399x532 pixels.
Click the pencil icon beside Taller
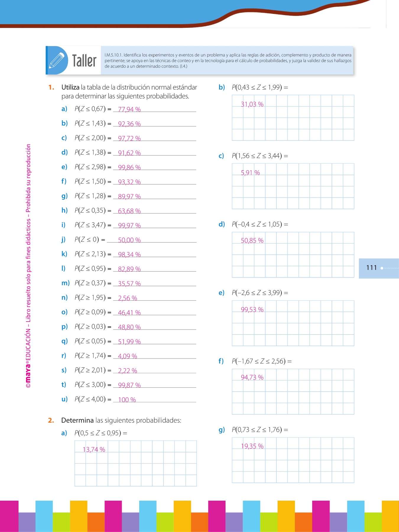point(57,60)
